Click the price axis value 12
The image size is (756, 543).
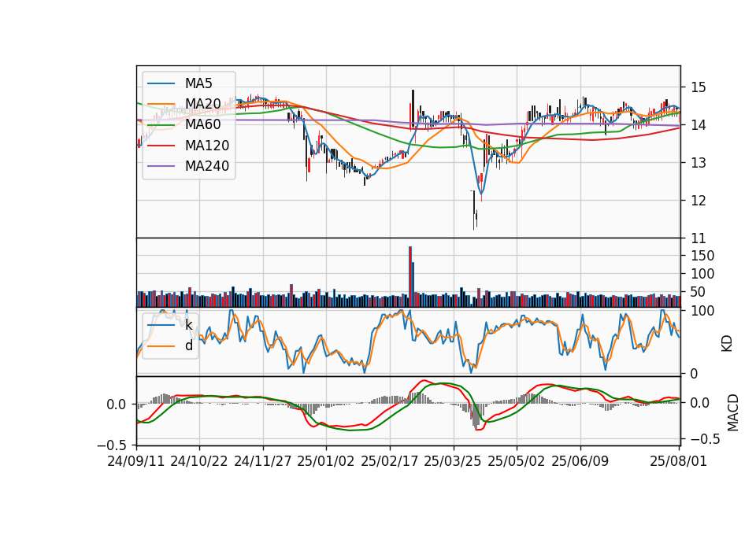699,201
